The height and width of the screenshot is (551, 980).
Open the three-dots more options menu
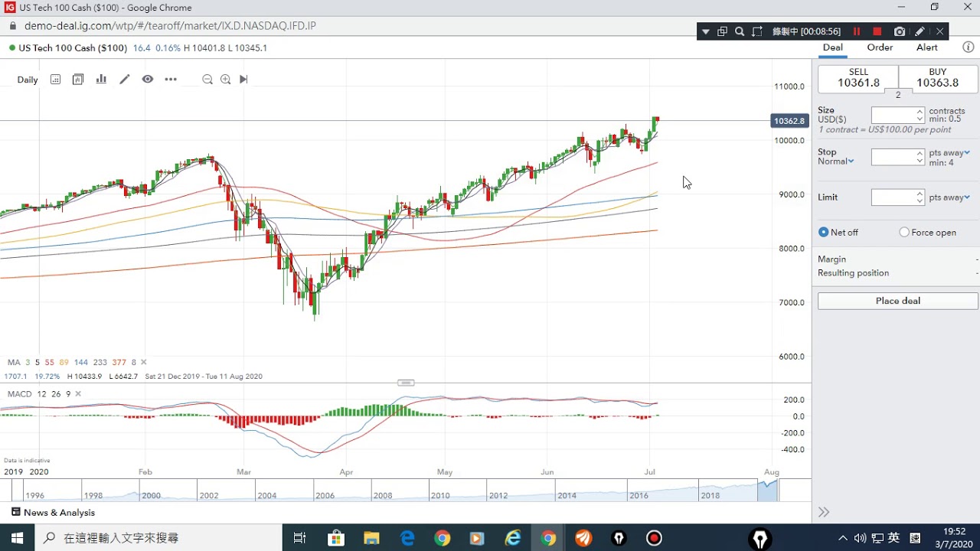pos(171,80)
